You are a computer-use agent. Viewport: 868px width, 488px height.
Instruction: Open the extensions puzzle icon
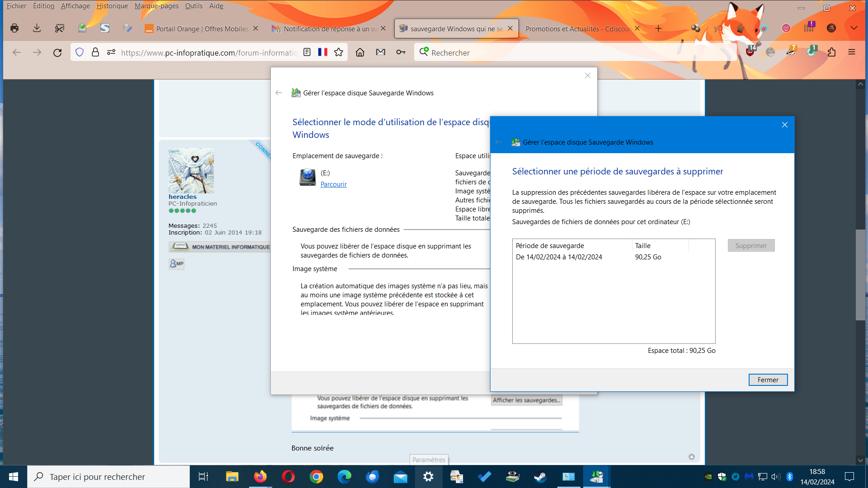pos(831,52)
